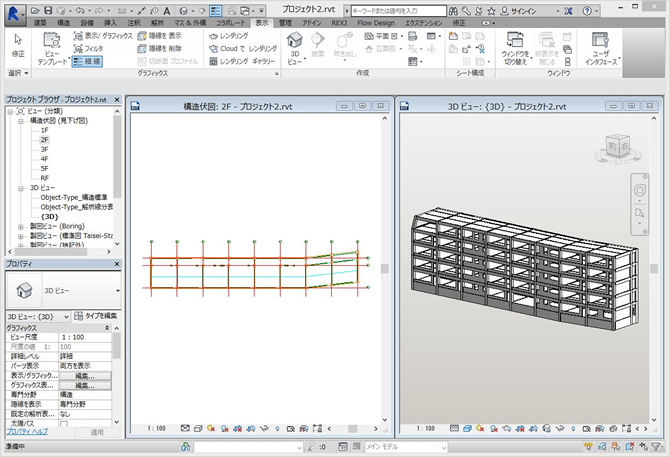Expand 製図ビュー (標準図 Taisei-Sta node

21,236
